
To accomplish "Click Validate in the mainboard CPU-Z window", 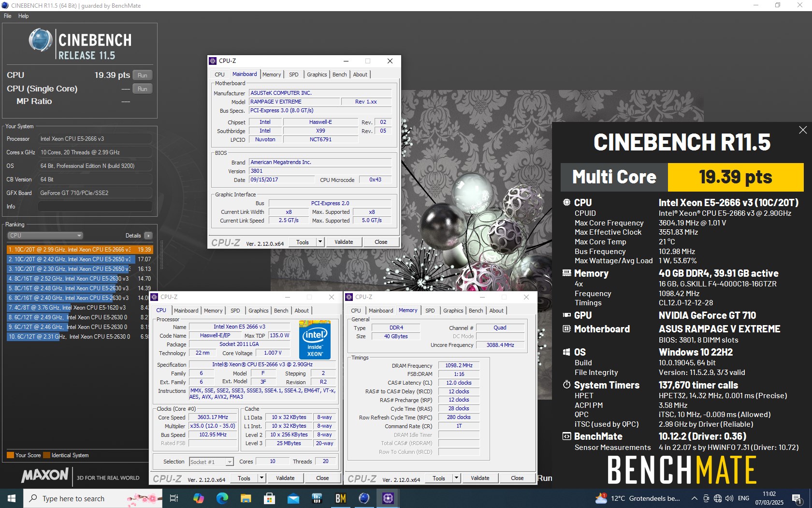I will [x=344, y=242].
